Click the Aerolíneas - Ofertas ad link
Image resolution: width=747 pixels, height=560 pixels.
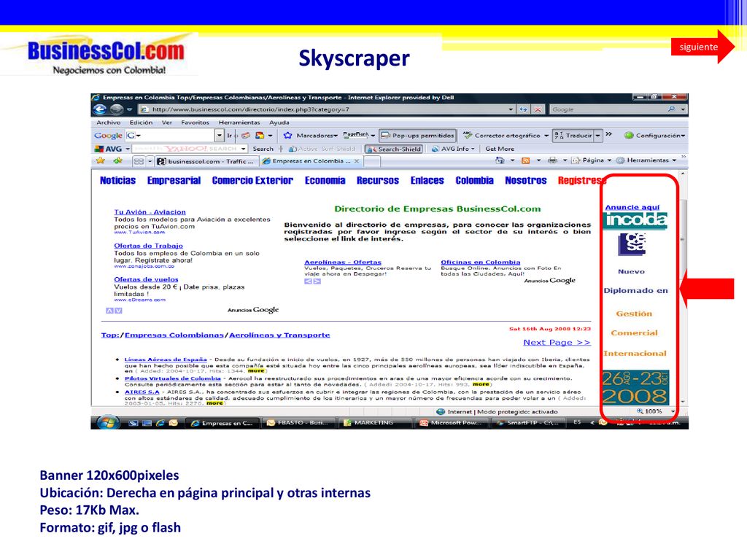tap(343, 262)
